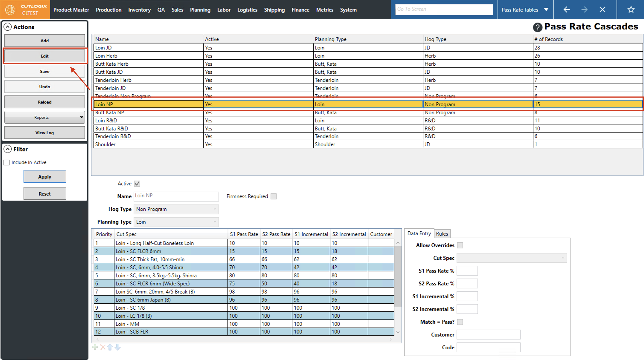The width and height of the screenshot is (644, 360).
Task: Click the favorite star icon
Action: pos(631,10)
